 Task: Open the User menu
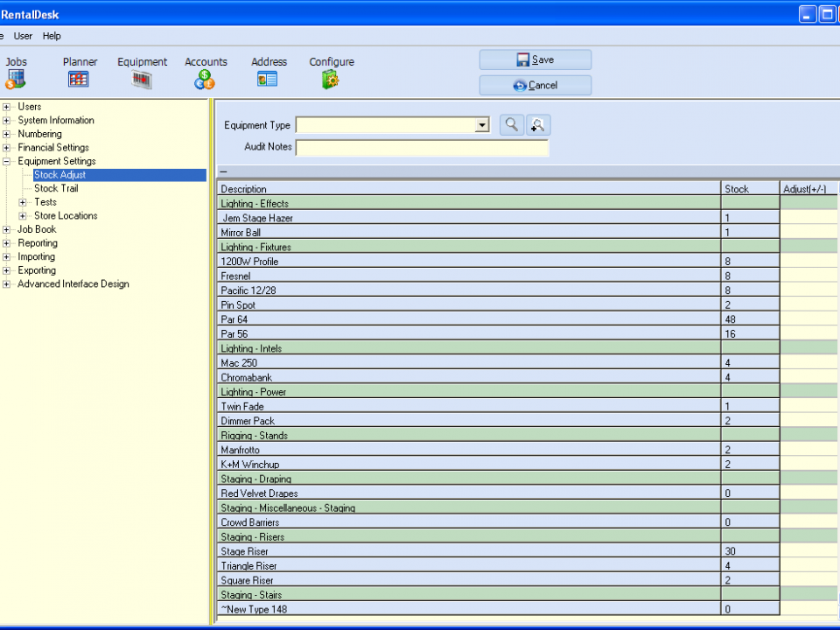23,36
